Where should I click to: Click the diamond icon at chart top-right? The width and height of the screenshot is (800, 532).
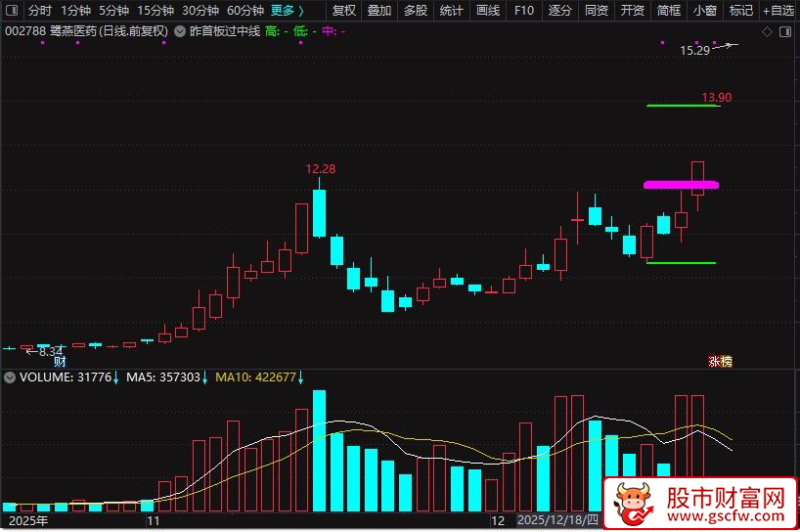(767, 32)
